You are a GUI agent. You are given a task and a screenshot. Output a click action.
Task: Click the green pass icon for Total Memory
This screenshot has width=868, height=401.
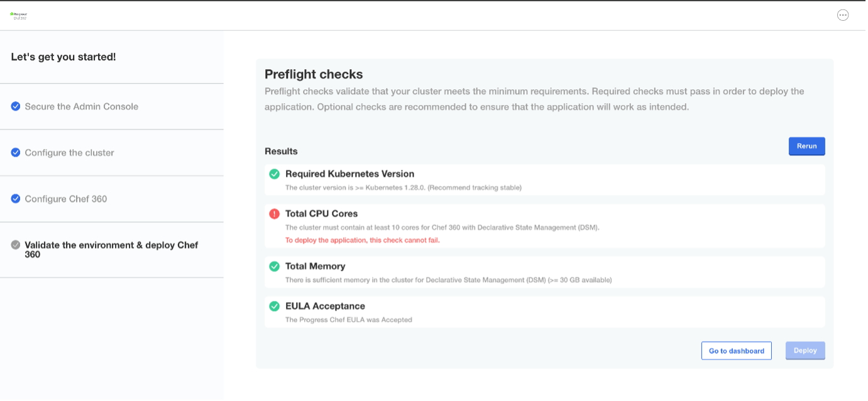click(275, 266)
